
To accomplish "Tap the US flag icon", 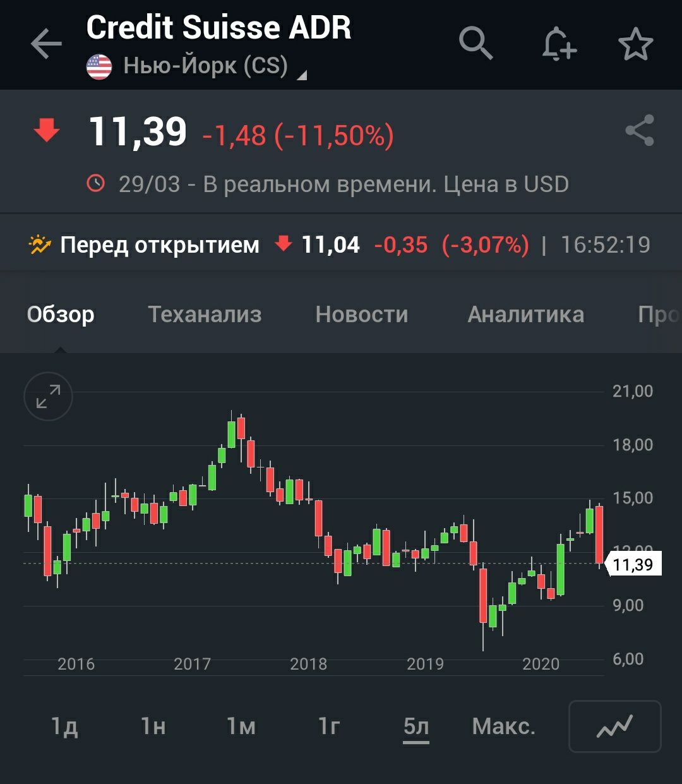I will coord(99,67).
